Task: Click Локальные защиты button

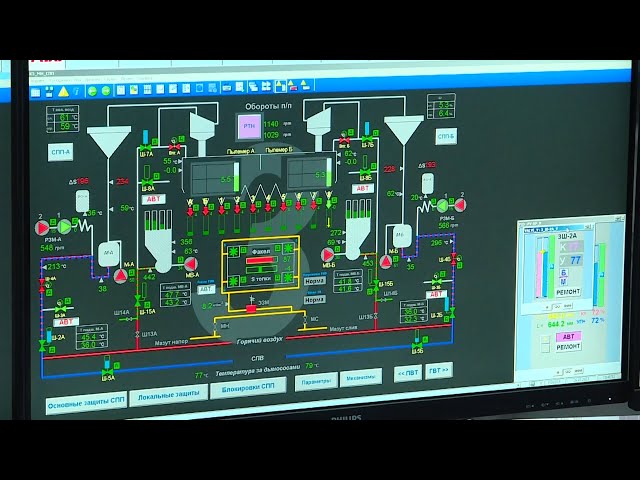Action: 168,395
